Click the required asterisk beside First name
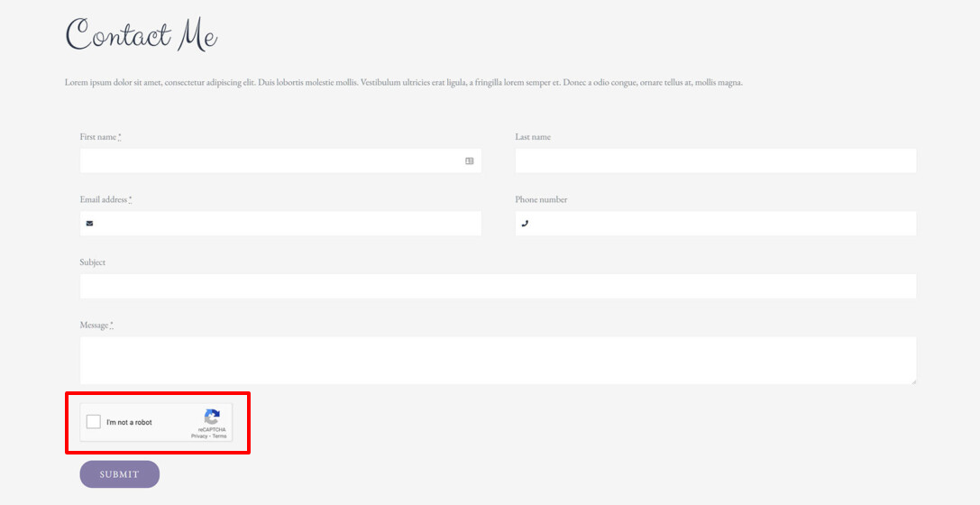The height and width of the screenshot is (505, 980). tap(119, 137)
